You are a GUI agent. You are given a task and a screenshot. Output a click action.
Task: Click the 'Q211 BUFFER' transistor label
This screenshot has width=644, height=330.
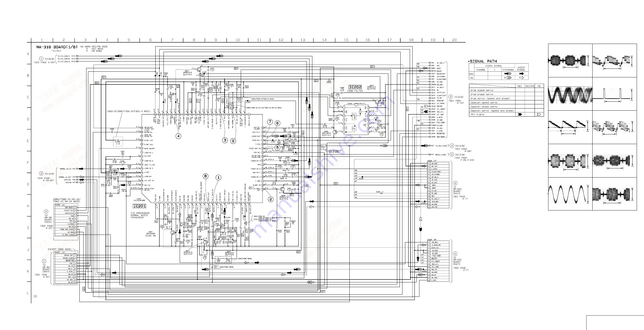187,73
